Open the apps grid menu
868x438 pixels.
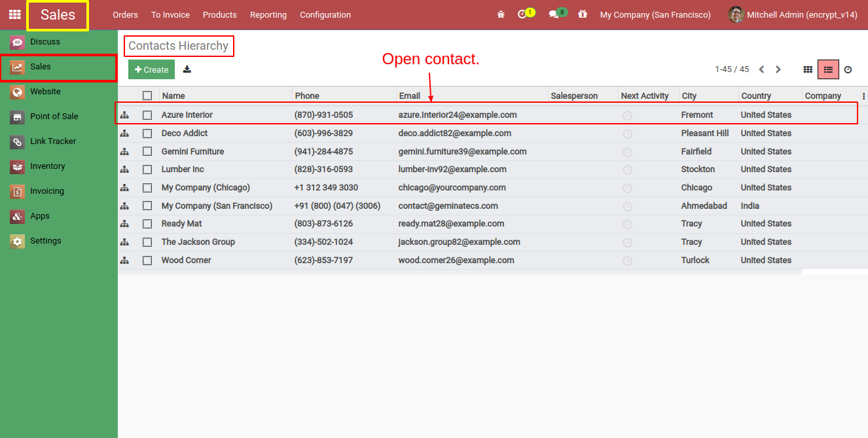pos(14,14)
